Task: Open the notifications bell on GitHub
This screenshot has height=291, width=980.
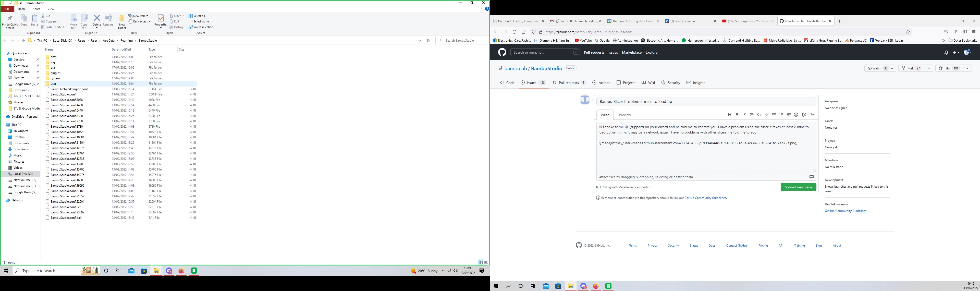Action: 946,52
